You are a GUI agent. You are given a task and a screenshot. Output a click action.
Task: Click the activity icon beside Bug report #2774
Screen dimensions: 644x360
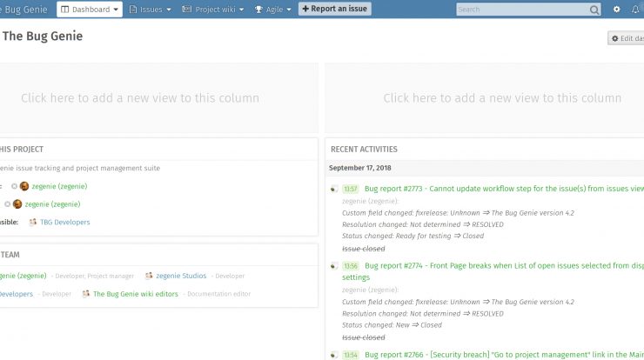334,266
